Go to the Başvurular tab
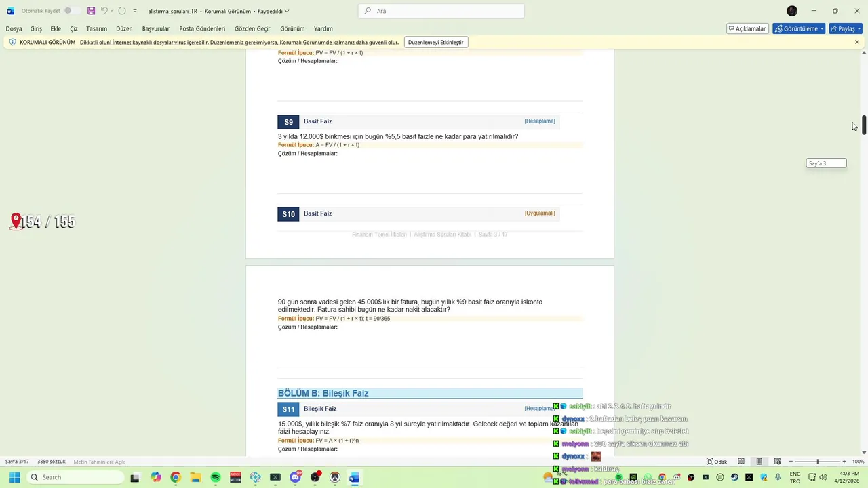 [156, 28]
